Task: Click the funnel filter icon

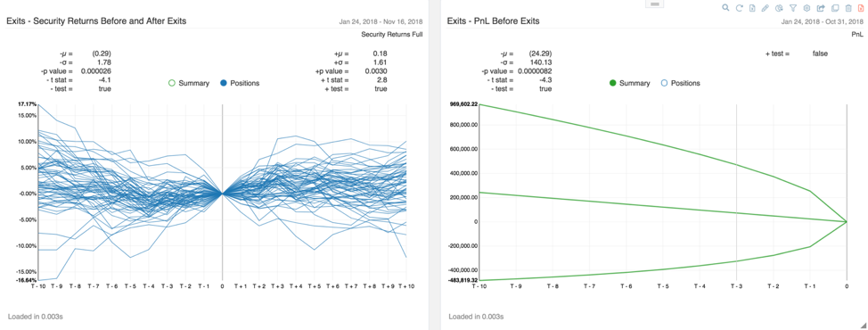Action: pyautogui.click(x=793, y=8)
